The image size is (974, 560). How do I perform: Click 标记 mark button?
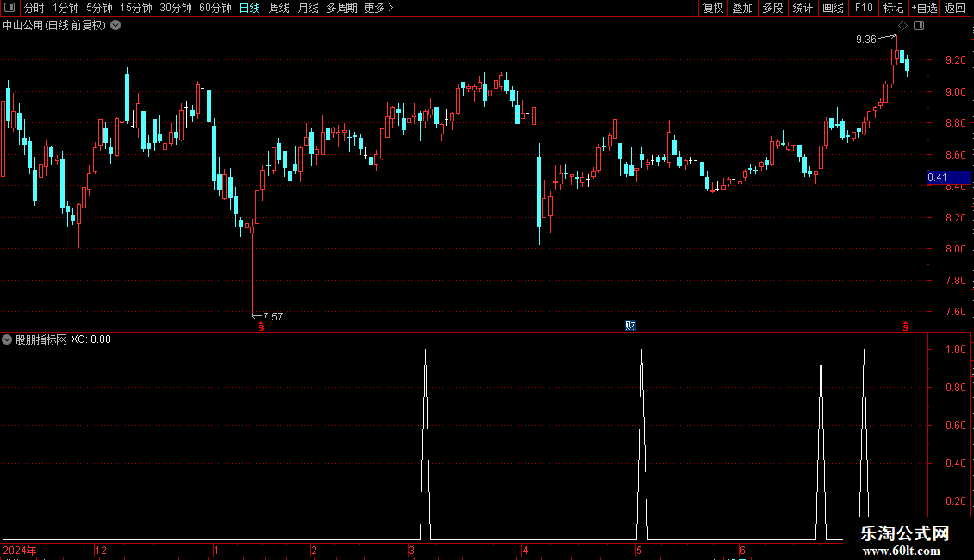point(893,8)
